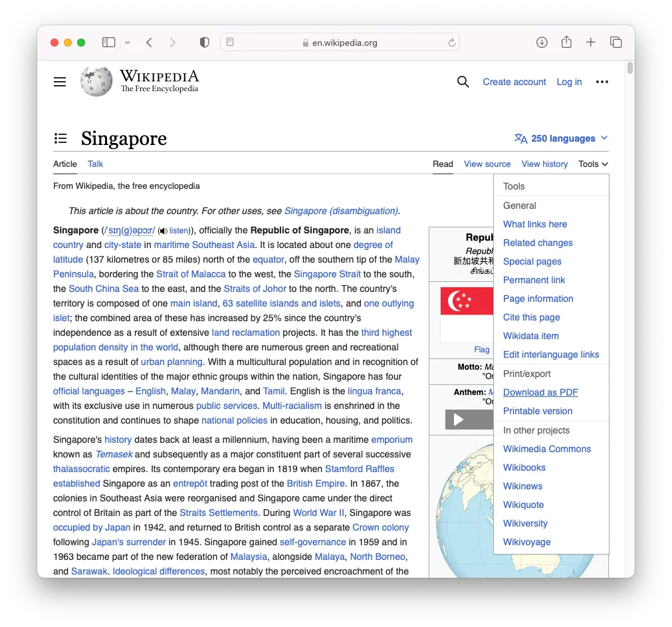Viewport: 672px width, 627px height.
Task: Go to Wikinews from Tools menu
Action: pos(522,486)
